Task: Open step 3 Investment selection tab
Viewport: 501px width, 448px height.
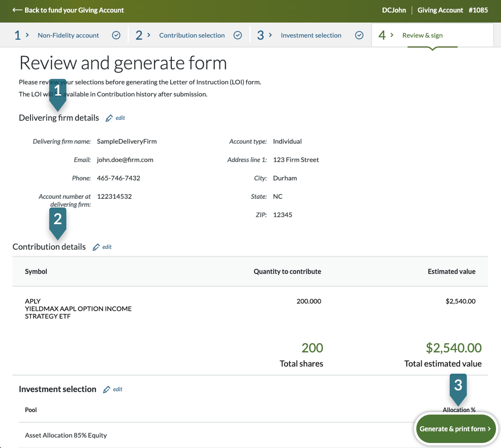Action: (311, 35)
